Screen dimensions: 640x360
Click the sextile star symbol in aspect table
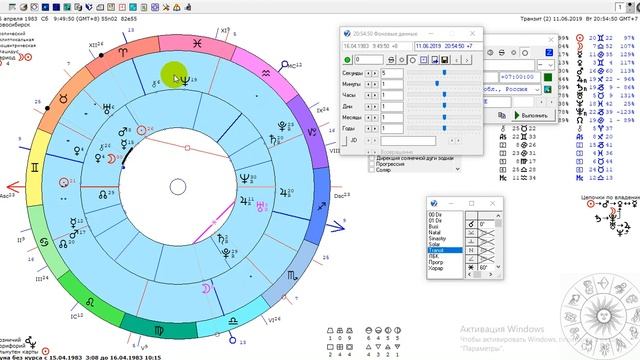pyautogui.click(x=471, y=267)
